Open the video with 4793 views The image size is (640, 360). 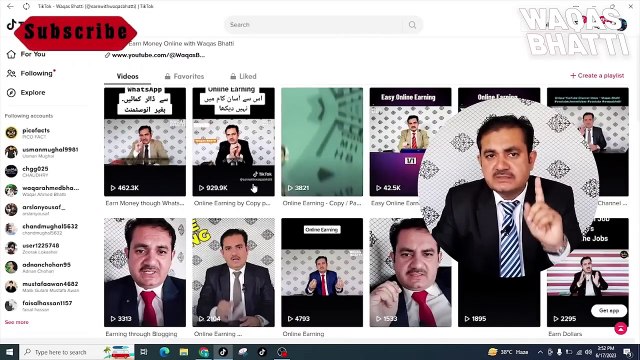[322, 272]
